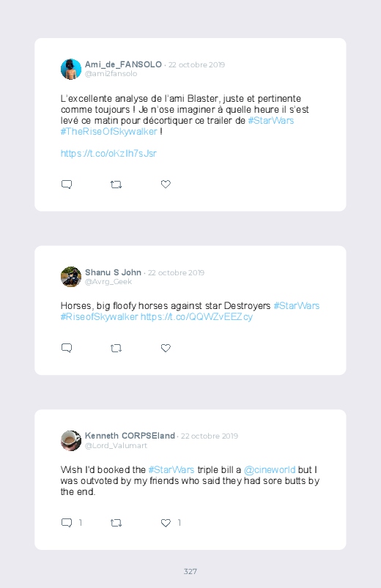The width and height of the screenshot is (381, 588).
Task: Open the @cineworld mention
Action: (x=270, y=470)
